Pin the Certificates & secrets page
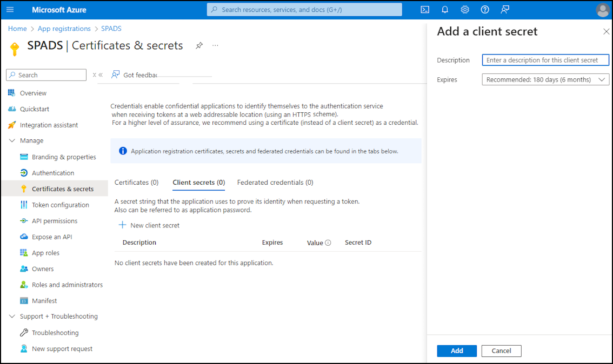613x364 pixels. (x=199, y=46)
